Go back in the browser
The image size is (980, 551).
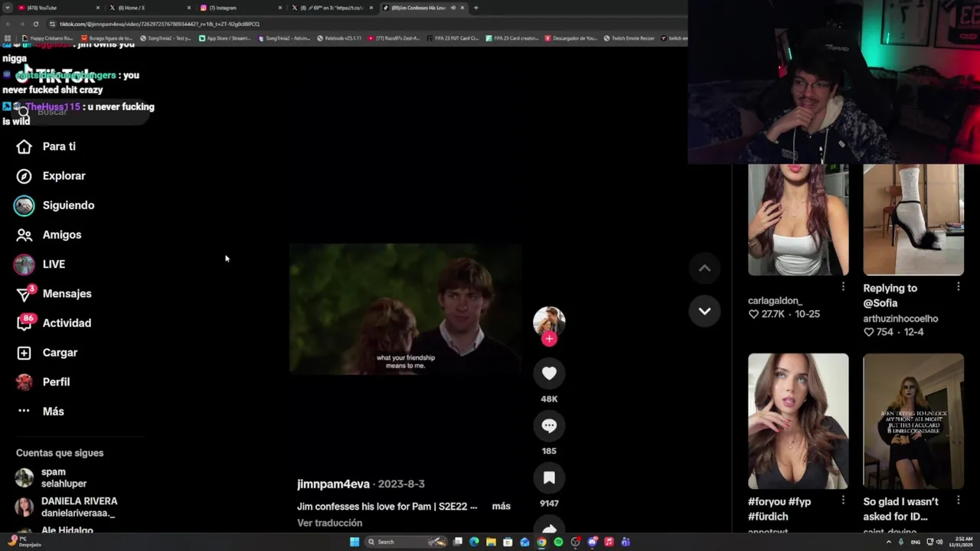click(x=8, y=24)
